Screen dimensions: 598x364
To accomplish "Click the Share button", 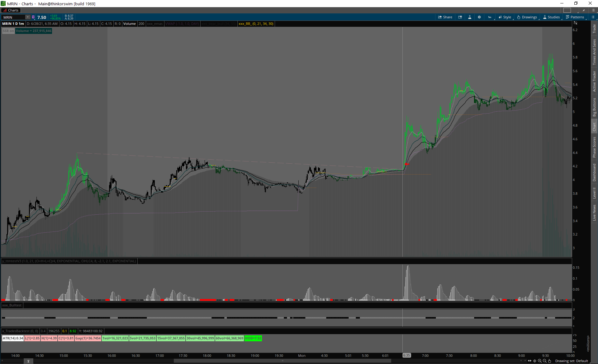I will pyautogui.click(x=445, y=17).
